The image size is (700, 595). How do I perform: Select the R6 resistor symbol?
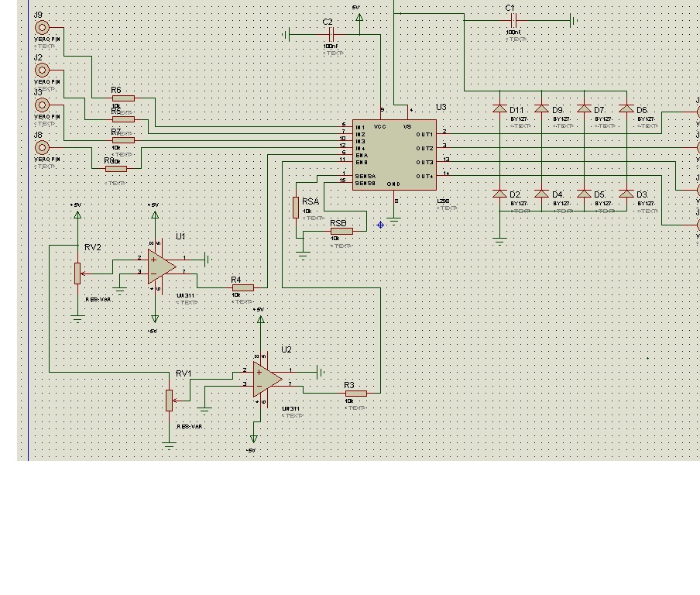pos(123,98)
